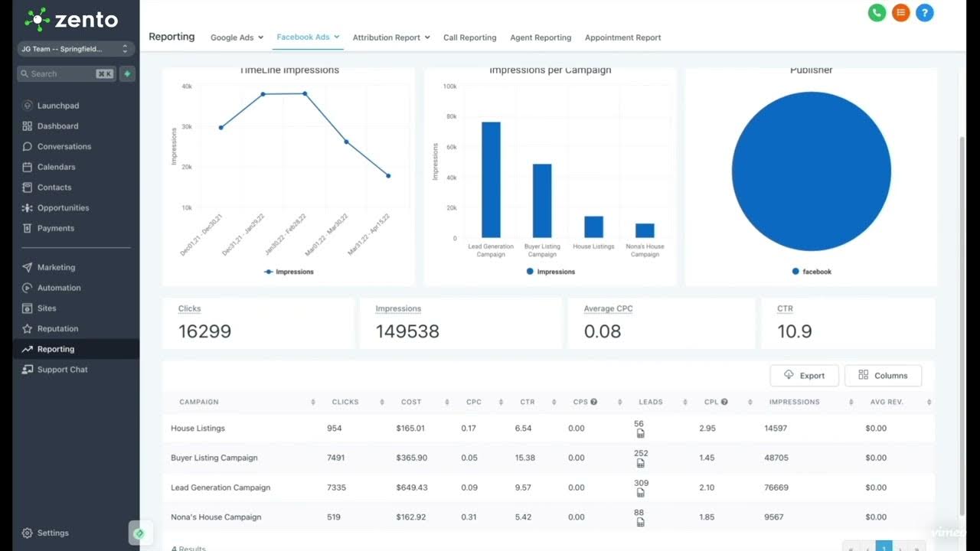Screen dimensions: 980x551
Task: Open the blue help question icon
Action: click(925, 13)
